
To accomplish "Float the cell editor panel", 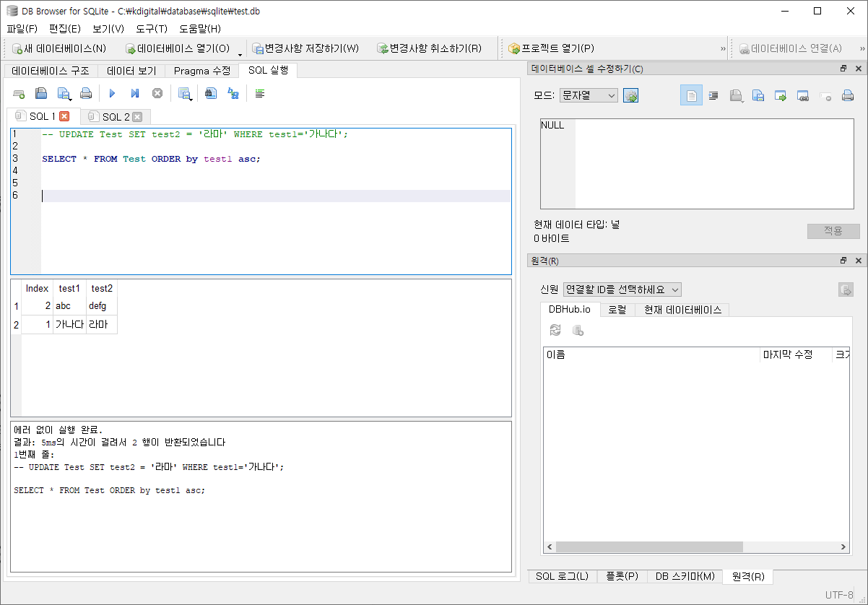I will pyautogui.click(x=843, y=69).
